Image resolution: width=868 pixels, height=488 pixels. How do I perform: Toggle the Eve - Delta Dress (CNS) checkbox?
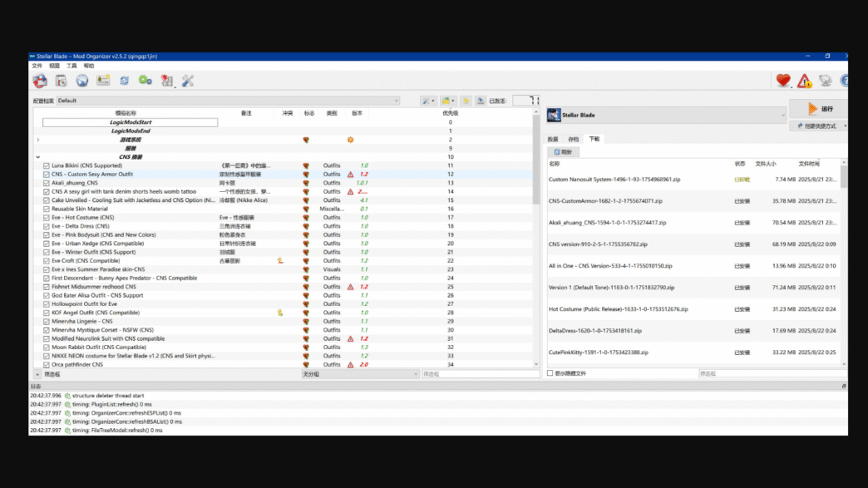pyautogui.click(x=45, y=226)
